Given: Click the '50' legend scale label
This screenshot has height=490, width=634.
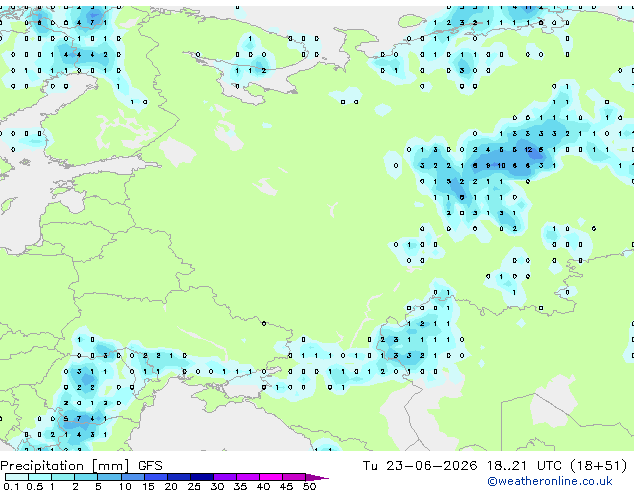Looking at the screenshot, I should (x=309, y=486).
